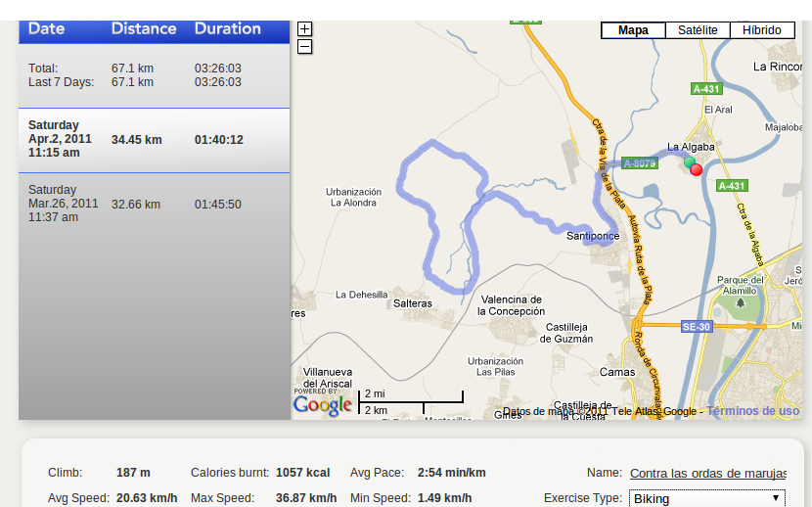Sort by the Duration column header
The image size is (812, 507).
coord(227,28)
